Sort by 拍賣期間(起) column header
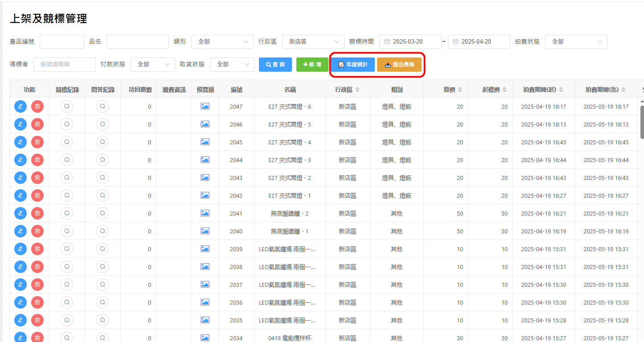This screenshot has height=342, width=644. click(x=543, y=90)
